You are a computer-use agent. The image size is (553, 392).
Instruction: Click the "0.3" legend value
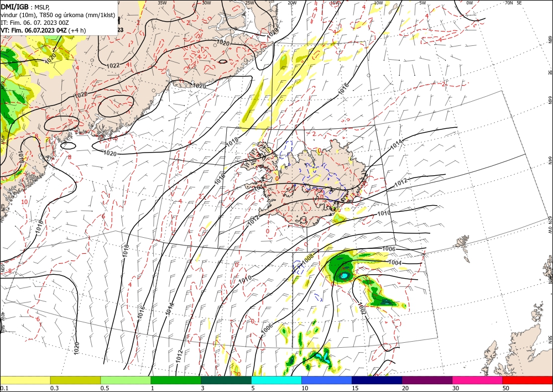(x=54, y=388)
